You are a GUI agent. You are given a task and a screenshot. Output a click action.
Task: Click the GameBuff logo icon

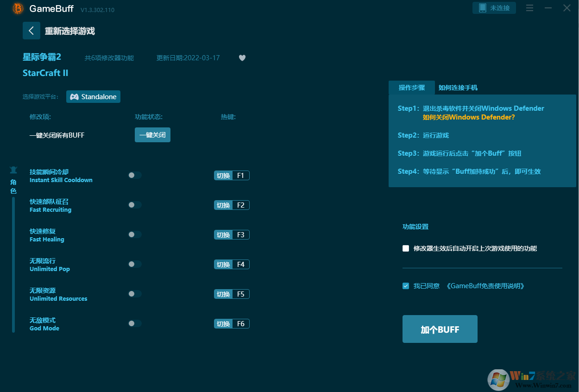pyautogui.click(x=18, y=8)
